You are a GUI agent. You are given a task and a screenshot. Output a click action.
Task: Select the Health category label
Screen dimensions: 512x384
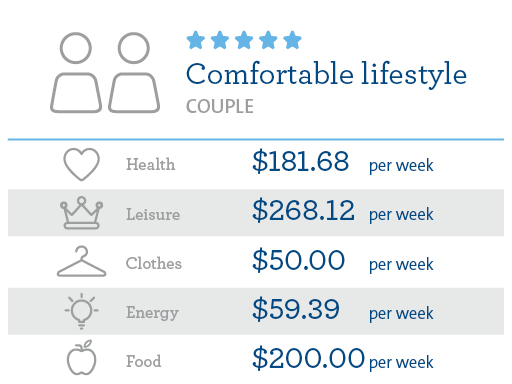coord(150,164)
